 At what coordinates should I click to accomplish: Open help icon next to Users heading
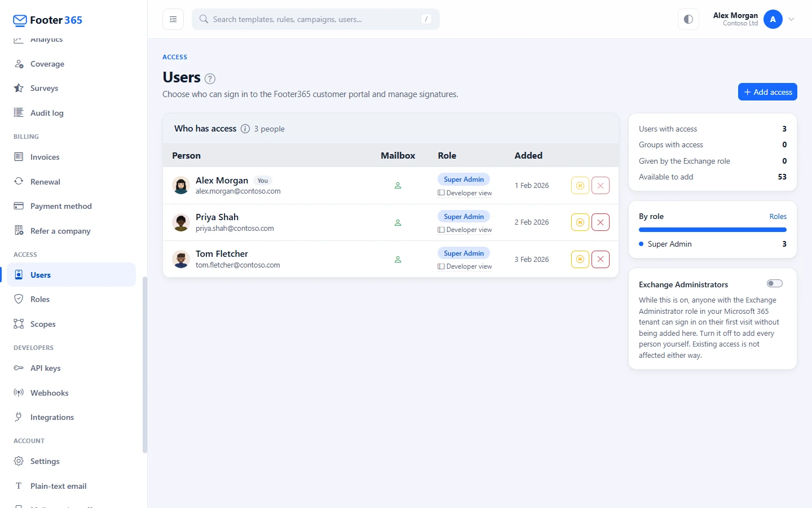(x=210, y=78)
